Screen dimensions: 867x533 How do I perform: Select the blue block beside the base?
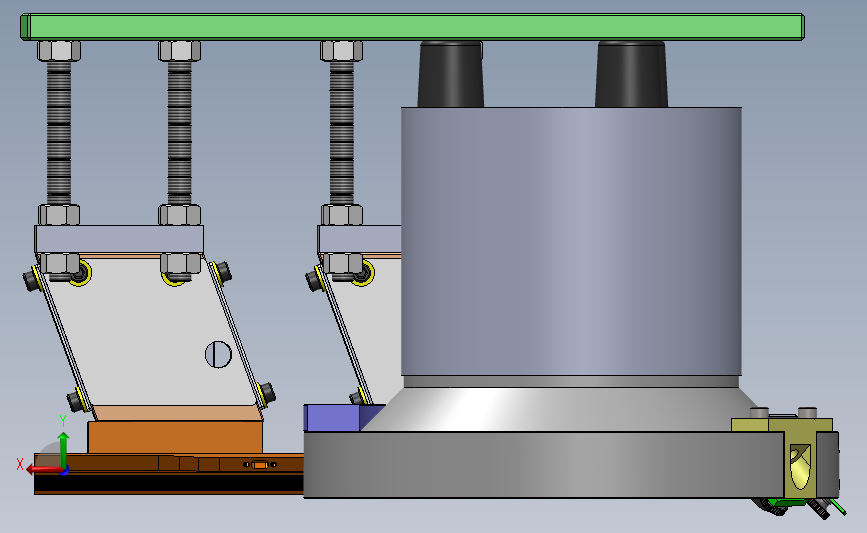pos(337,417)
